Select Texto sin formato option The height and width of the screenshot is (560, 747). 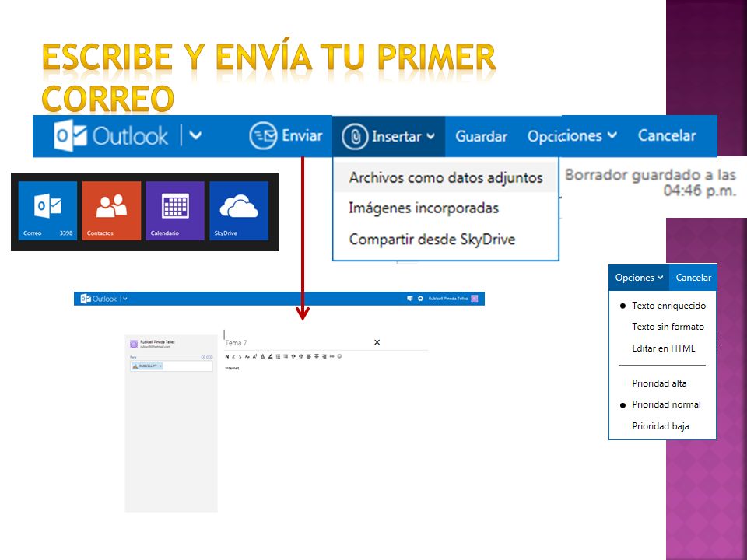[x=668, y=327]
